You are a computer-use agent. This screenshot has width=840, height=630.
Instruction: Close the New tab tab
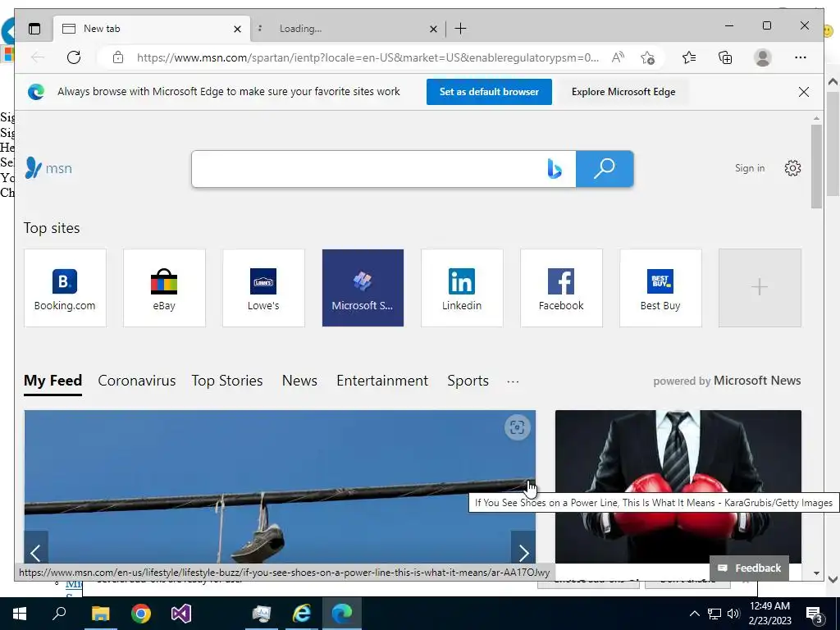237,29
